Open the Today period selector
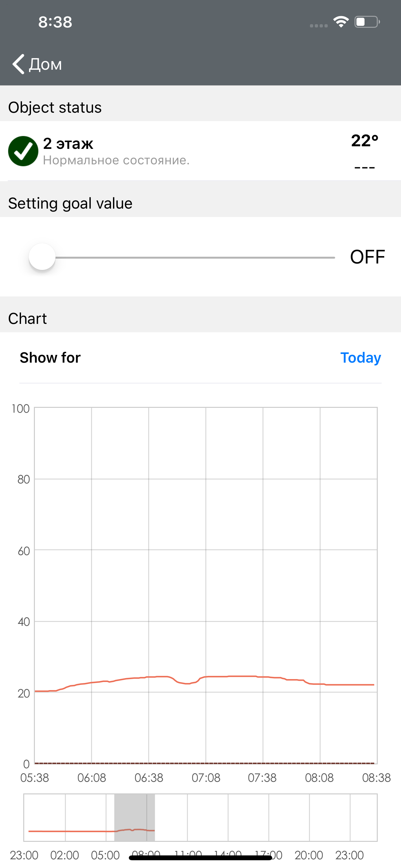The image size is (401, 868). 360,357
